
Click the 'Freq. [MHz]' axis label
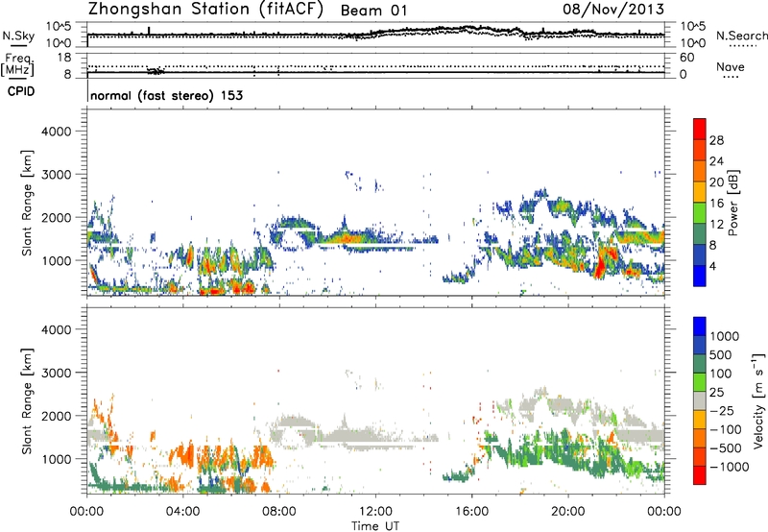click(18, 64)
